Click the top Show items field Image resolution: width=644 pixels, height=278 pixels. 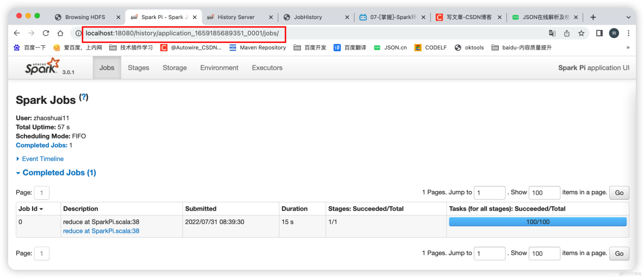point(544,193)
